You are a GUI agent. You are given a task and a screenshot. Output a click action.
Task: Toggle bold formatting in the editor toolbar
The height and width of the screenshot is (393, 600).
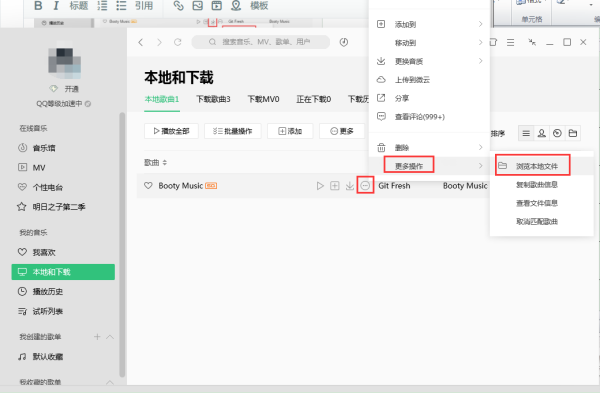click(x=38, y=6)
